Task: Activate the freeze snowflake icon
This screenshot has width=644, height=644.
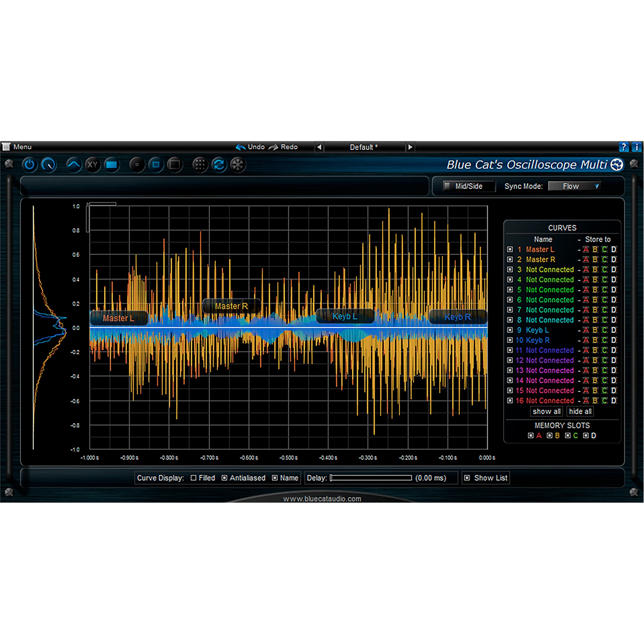Action: 238,165
